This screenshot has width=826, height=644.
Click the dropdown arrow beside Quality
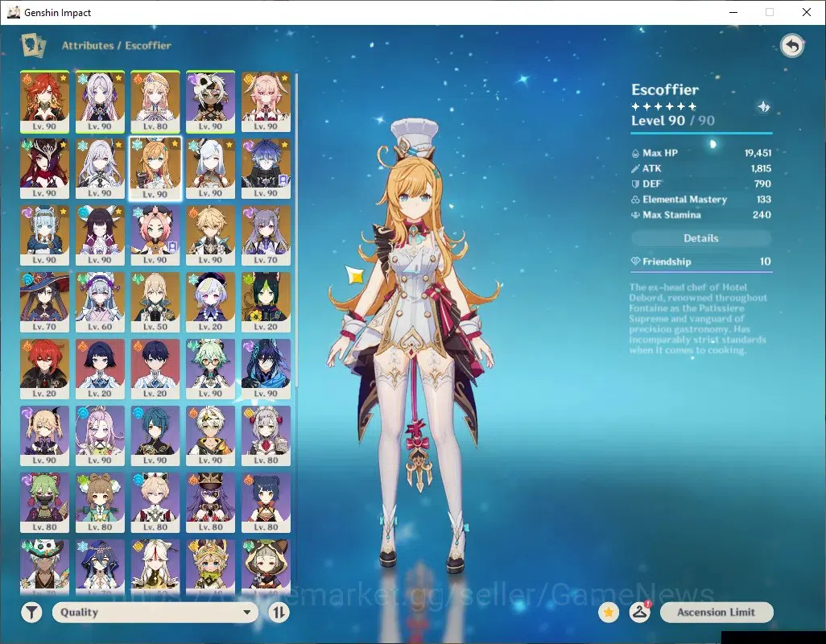[246, 613]
